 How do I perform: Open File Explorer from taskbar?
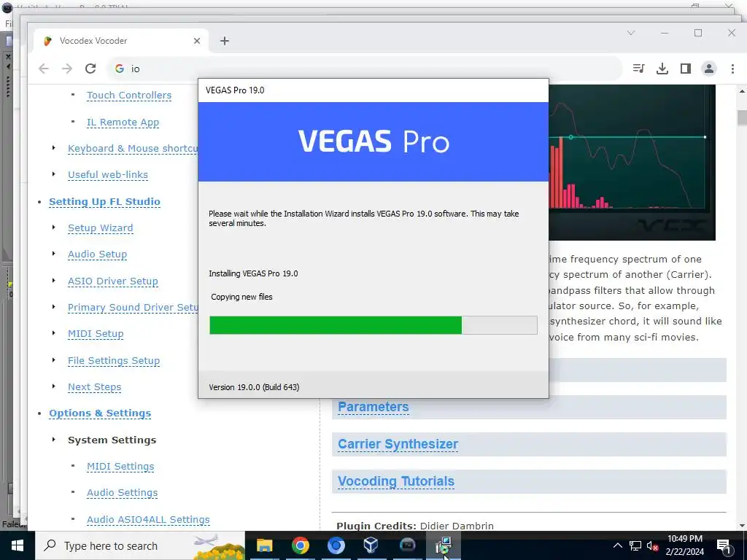264,545
